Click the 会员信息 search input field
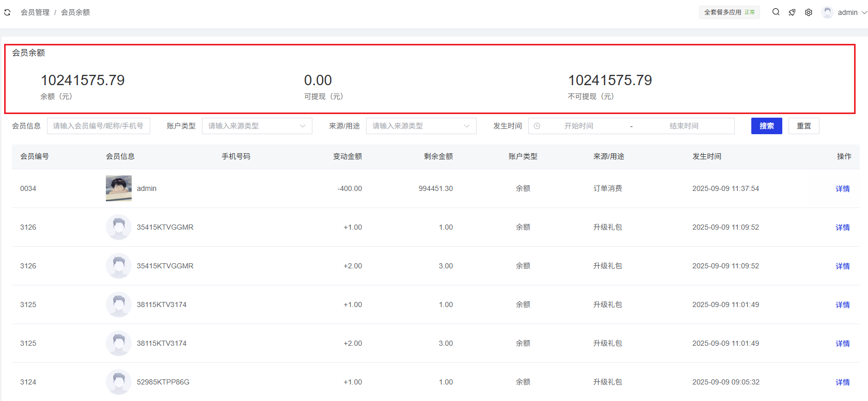Viewport: 868px width, 401px height. (x=98, y=126)
